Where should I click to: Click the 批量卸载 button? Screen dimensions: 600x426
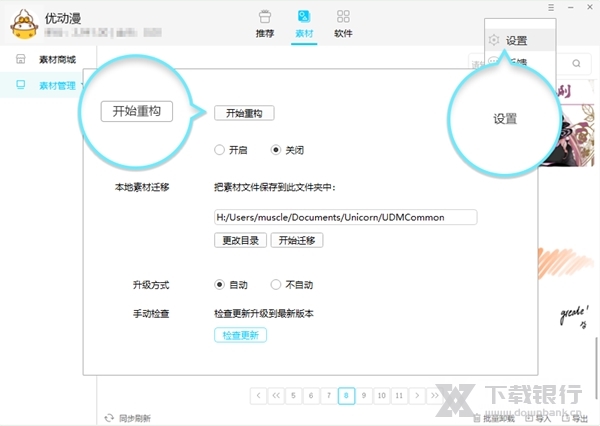pyautogui.click(x=494, y=418)
